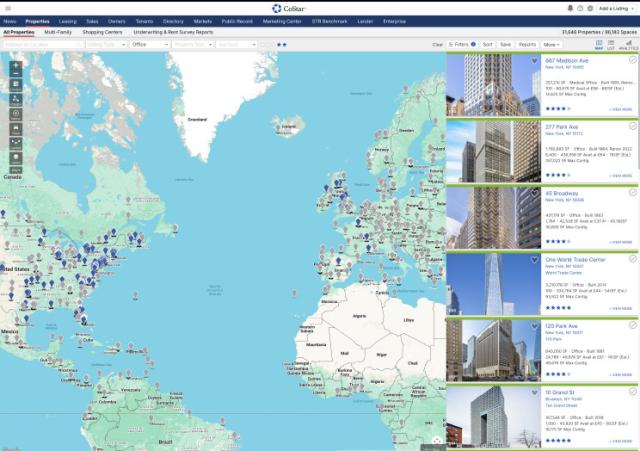Image resolution: width=640 pixels, height=451 pixels.
Task: Select the radius search map tool
Action: [16, 114]
